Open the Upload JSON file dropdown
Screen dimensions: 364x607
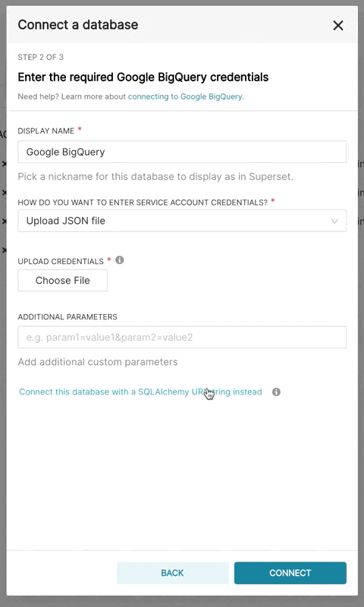coord(182,221)
